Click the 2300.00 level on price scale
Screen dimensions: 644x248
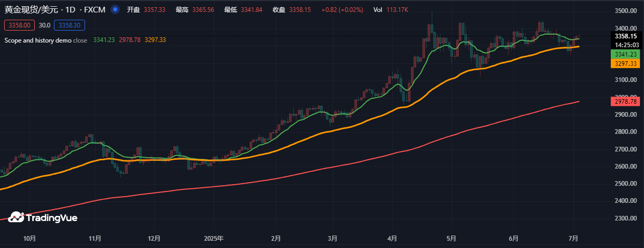coord(625,218)
